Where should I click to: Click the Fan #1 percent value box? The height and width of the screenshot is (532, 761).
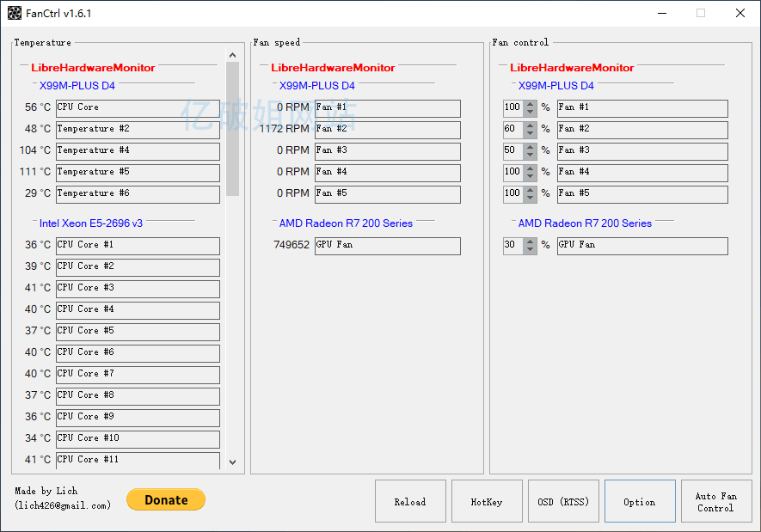tap(512, 108)
